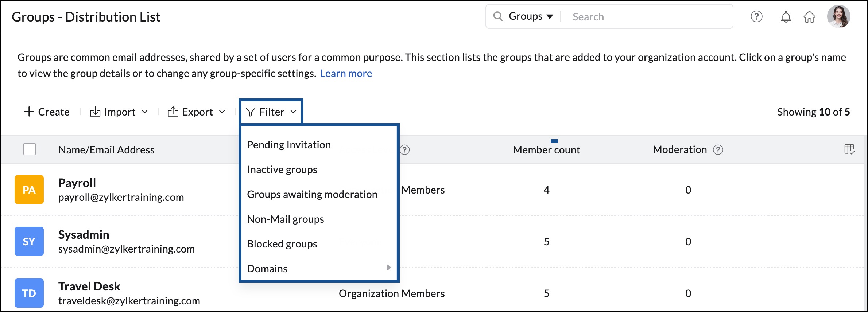Click the SY avatar for Sysadmin

point(29,241)
